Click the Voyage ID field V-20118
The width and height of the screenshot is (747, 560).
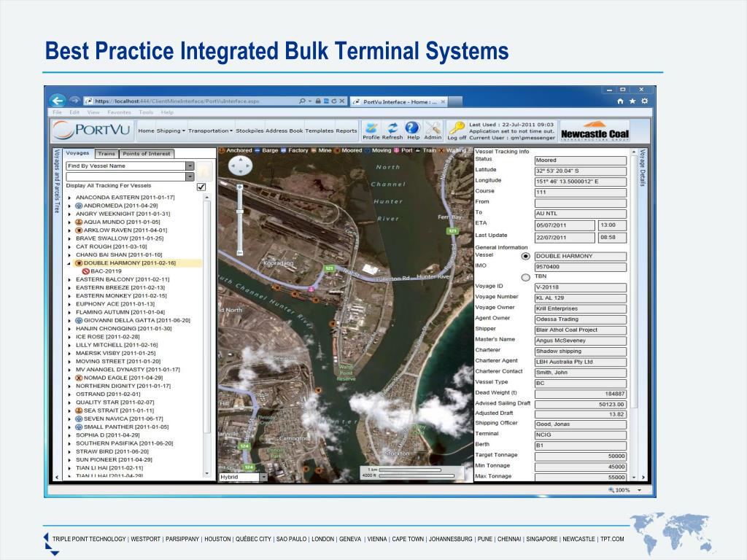click(x=580, y=287)
